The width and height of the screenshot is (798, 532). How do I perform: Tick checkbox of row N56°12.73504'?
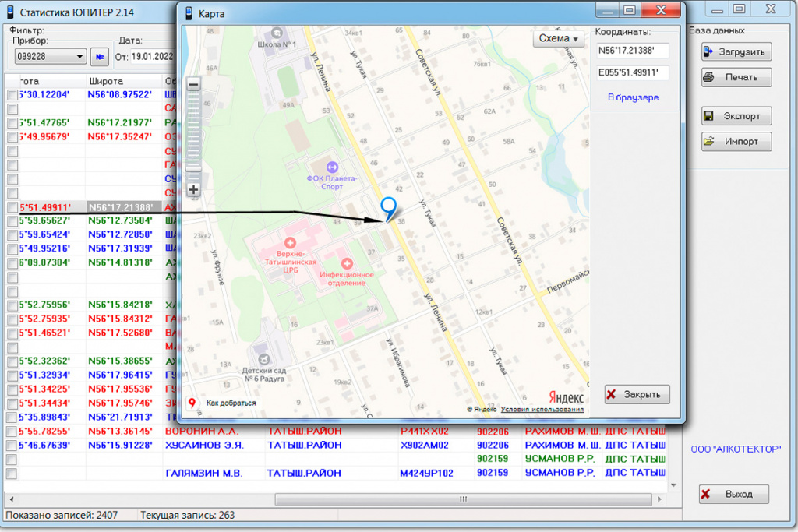coord(12,221)
